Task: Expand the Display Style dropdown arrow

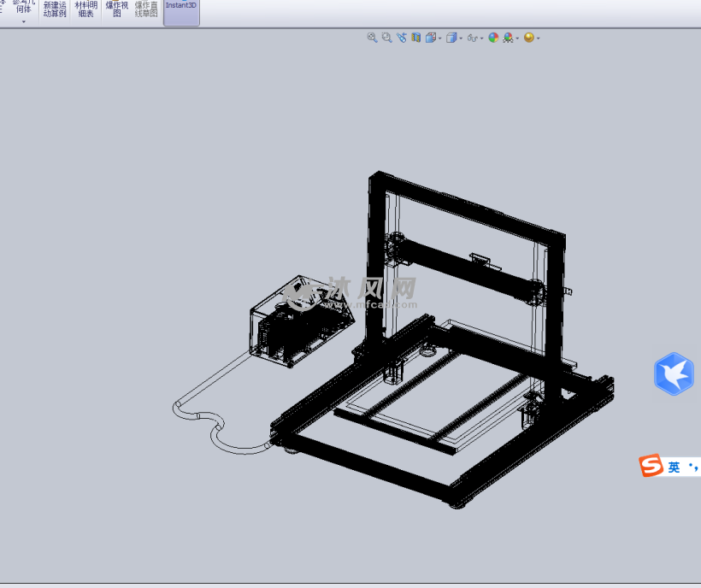Action: tap(461, 38)
